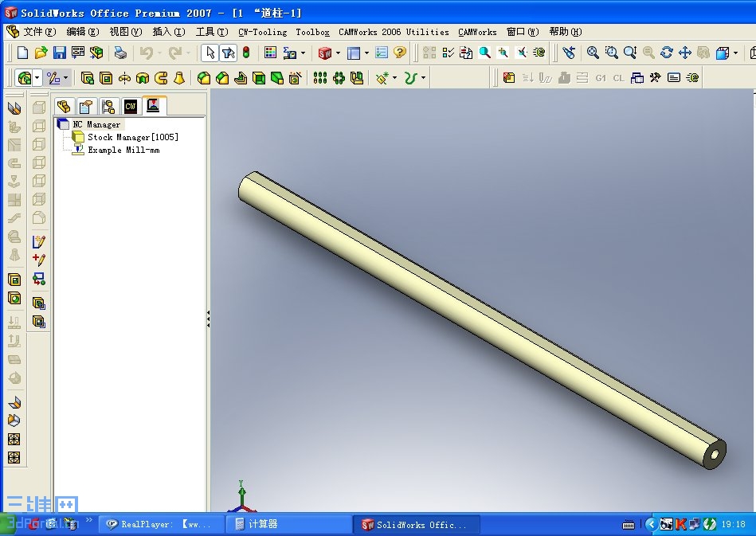
Task: Select the Rib tool icon
Action: pyautogui.click(x=241, y=77)
